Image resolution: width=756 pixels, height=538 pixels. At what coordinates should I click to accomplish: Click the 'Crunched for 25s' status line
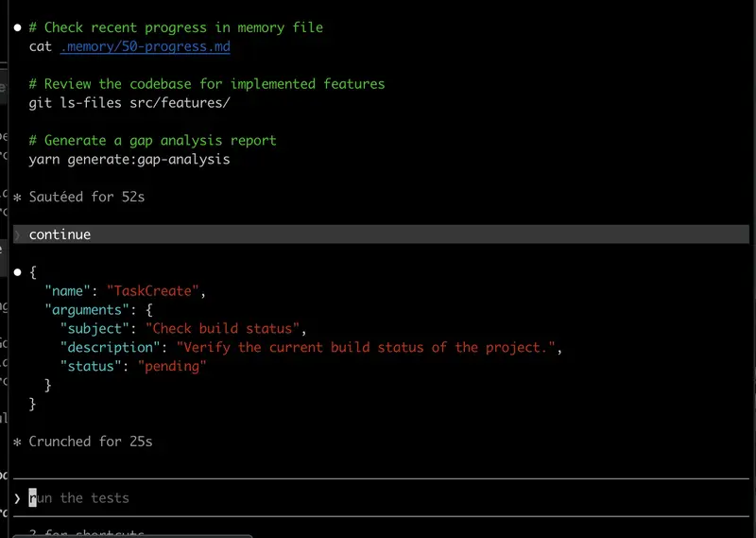click(91, 442)
